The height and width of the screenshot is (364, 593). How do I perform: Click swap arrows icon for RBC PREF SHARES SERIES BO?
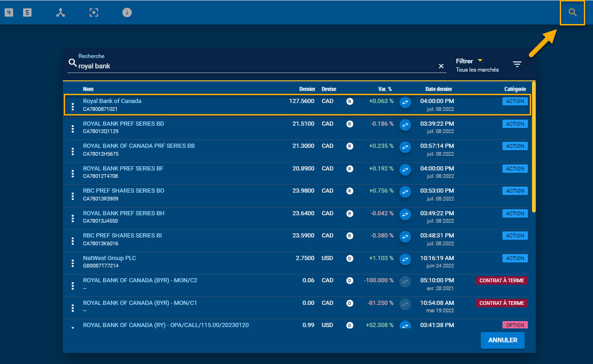405,191
